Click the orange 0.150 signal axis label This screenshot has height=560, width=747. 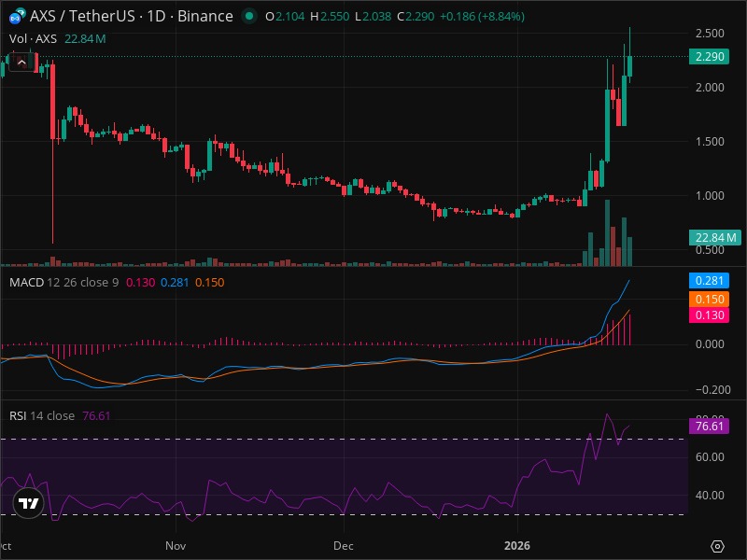pos(709,299)
